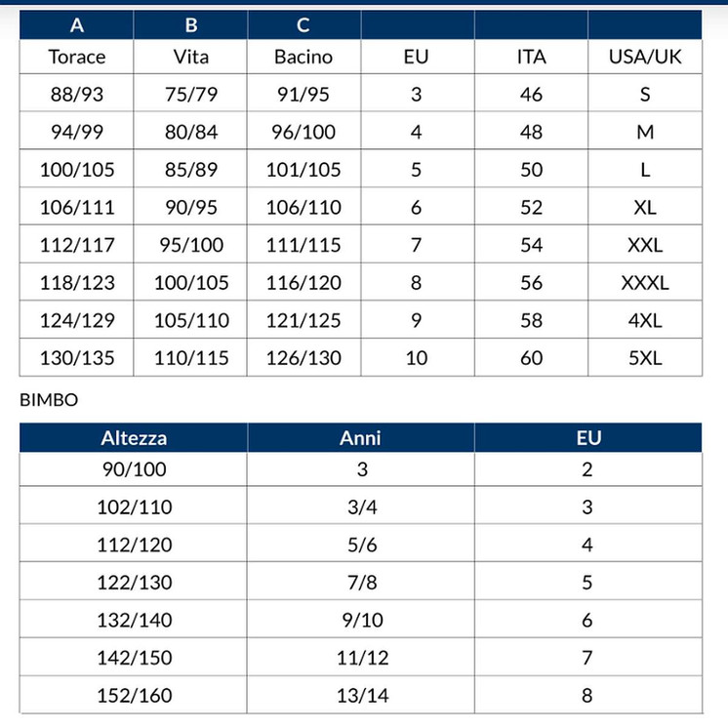Click the "Bacino" column header
The width and height of the screenshot is (728, 728).
(303, 57)
